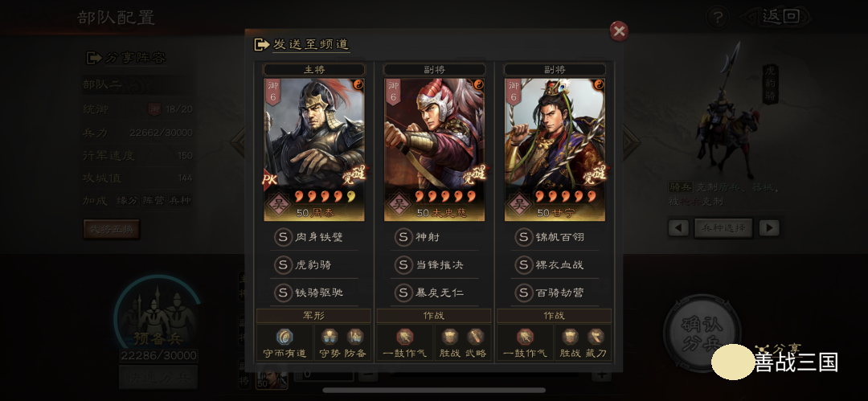Screen dimensions: 868x401
Task: Open the 兵种选择 troop selector
Action: [723, 227]
